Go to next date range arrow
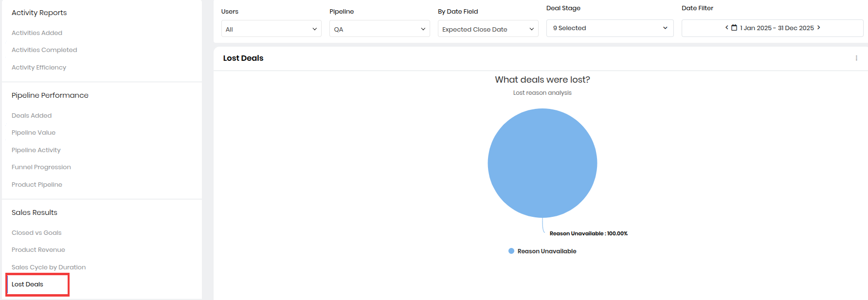Image resolution: width=868 pixels, height=300 pixels. 819,28
